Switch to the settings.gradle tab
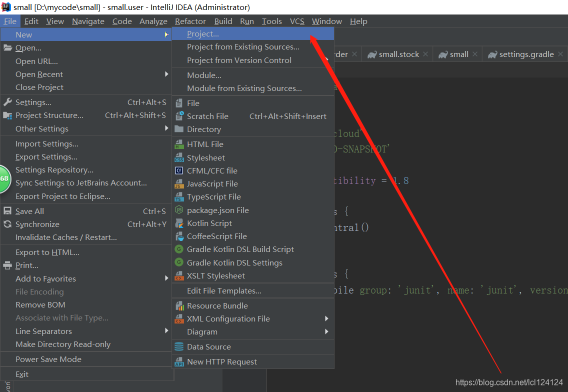568x392 pixels. [526, 54]
